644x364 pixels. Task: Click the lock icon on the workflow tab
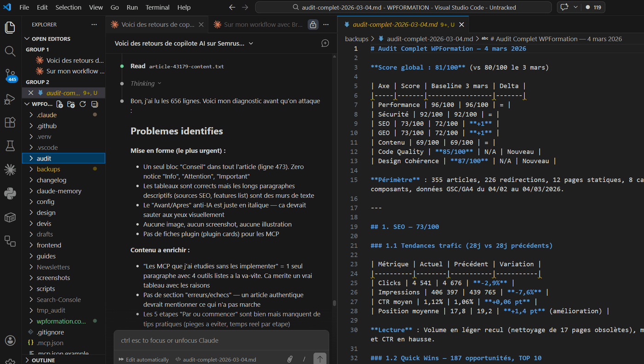(312, 24)
